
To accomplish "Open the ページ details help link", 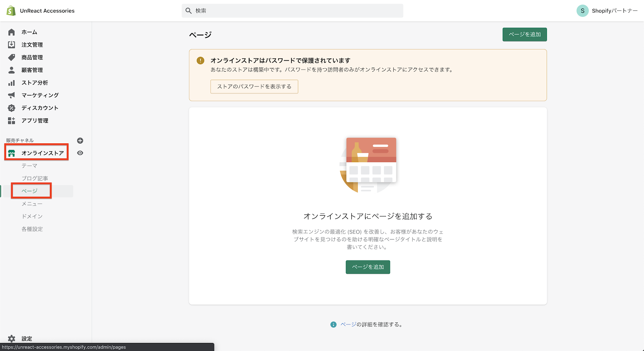I will 348,324.
